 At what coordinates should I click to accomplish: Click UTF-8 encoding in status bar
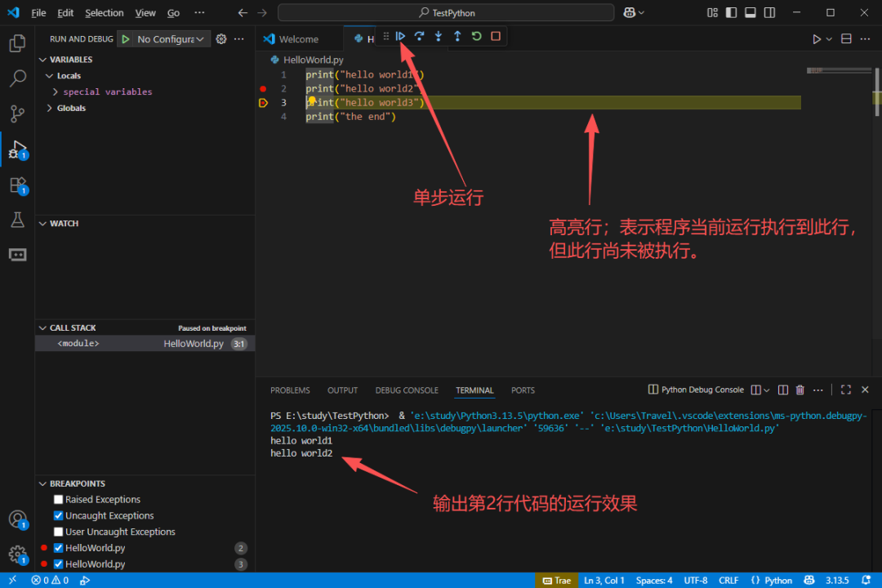[695, 580]
